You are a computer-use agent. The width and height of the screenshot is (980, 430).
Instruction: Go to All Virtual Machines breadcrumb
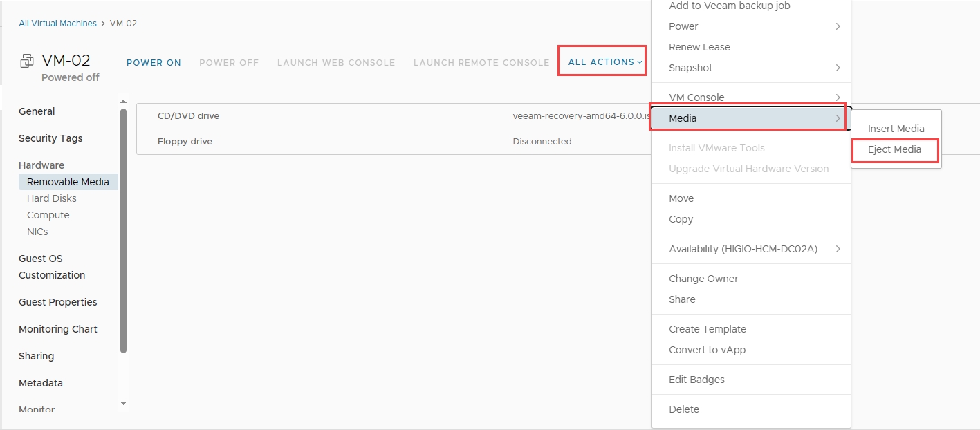pyautogui.click(x=57, y=24)
